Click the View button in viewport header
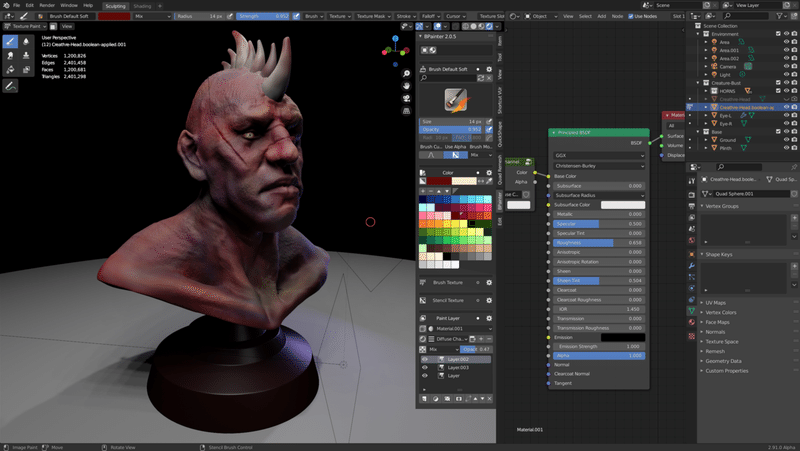This screenshot has height=451, width=800. tap(67, 26)
